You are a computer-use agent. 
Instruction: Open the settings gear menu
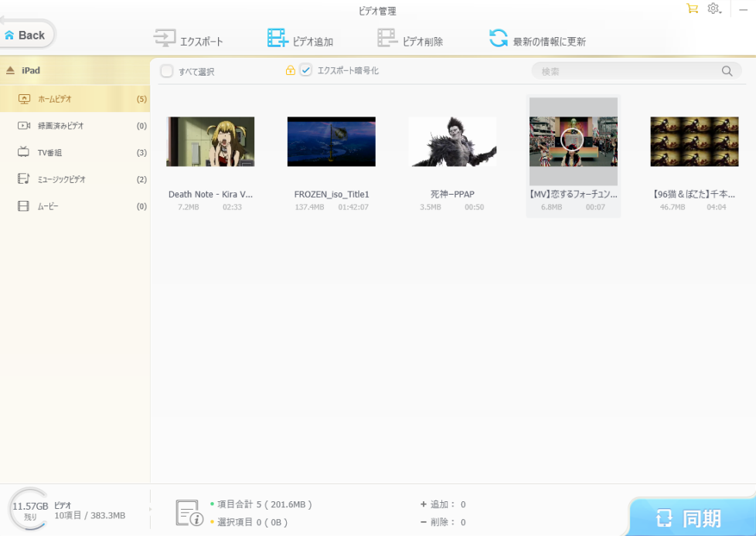tap(714, 8)
